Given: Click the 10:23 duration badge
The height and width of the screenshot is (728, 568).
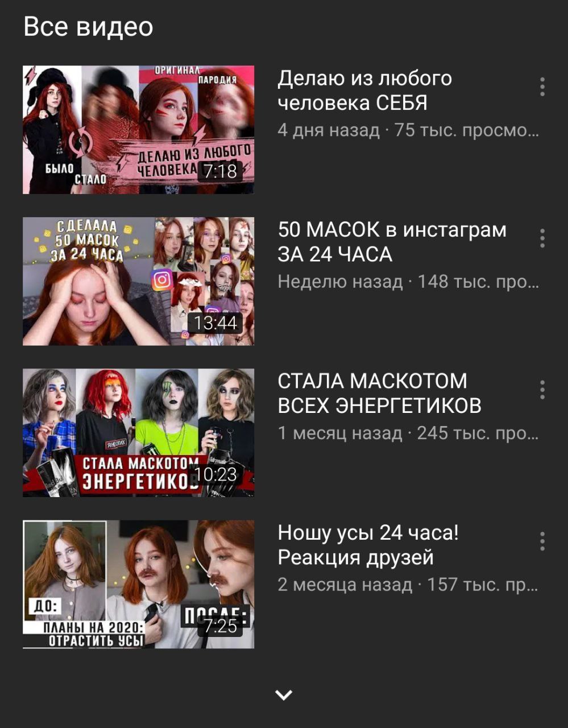Looking at the screenshot, I should click(215, 474).
